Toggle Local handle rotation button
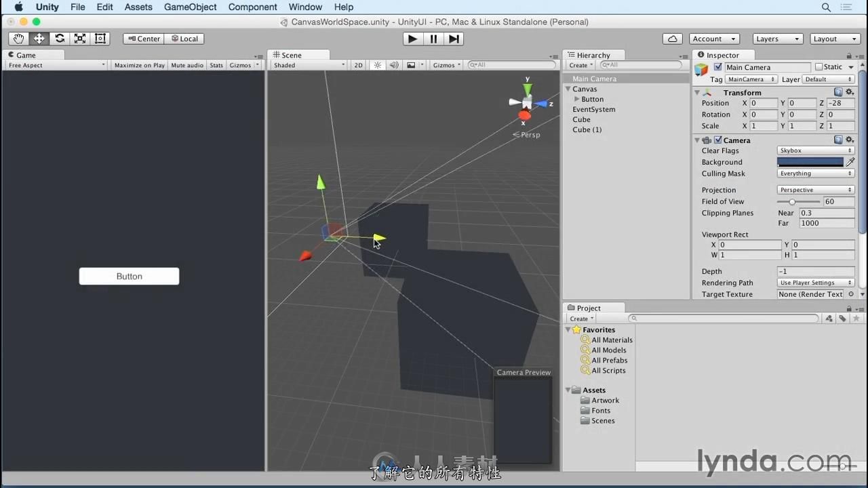Viewport: 868px width, 488px height. coord(184,39)
